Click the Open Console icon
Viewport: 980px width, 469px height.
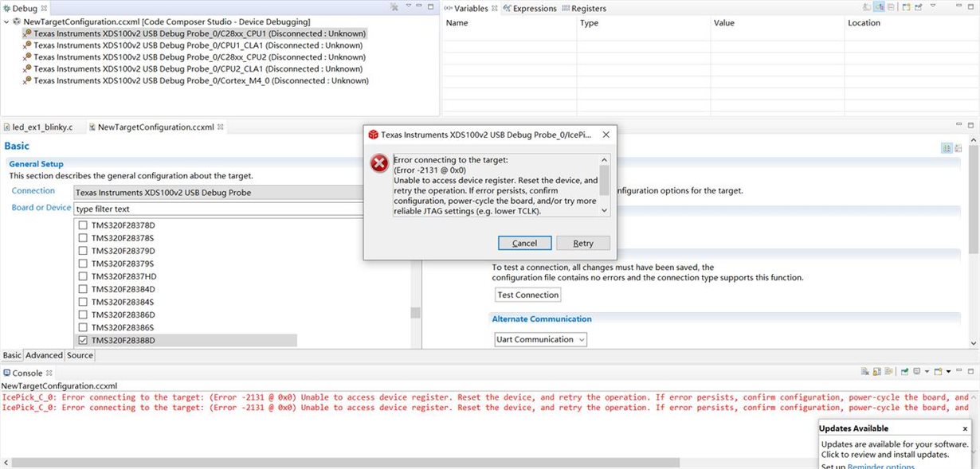pos(938,372)
